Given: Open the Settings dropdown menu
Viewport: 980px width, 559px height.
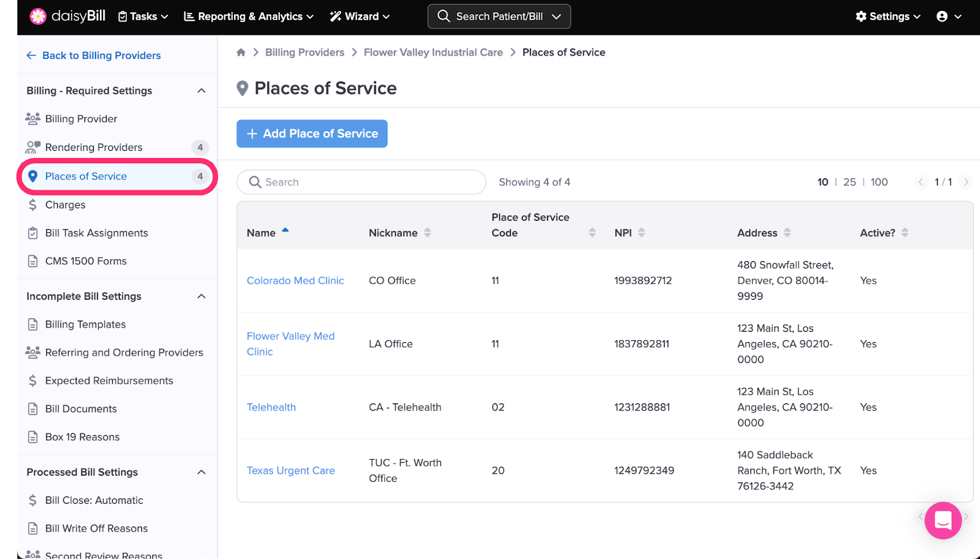Looking at the screenshot, I should [x=888, y=17].
